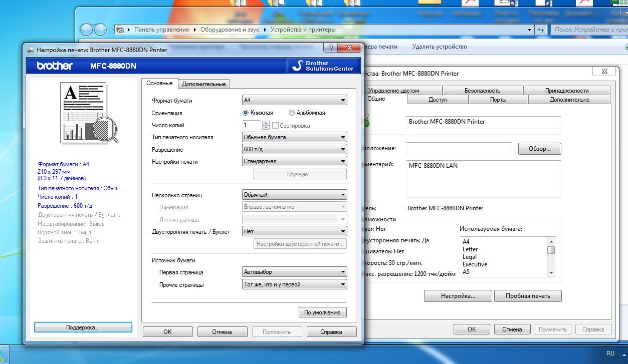Open Безопасность tab in properties window
This screenshot has width=628, height=364.
click(482, 91)
